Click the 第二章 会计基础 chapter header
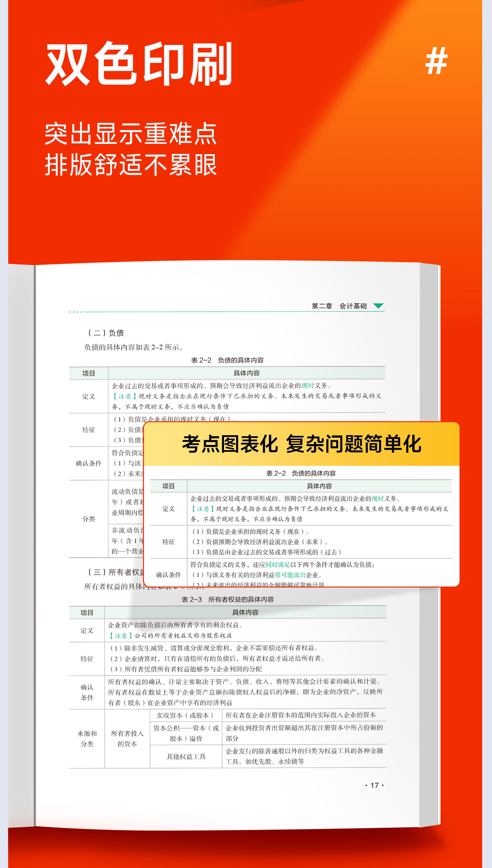The height and width of the screenshot is (868, 492). tap(339, 306)
